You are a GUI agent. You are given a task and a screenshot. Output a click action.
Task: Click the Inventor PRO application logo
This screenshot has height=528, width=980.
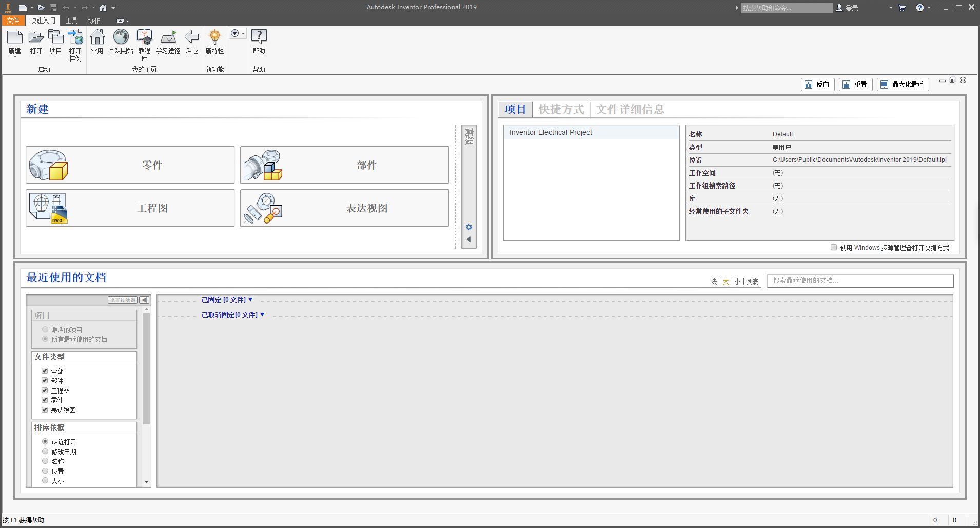8,8
